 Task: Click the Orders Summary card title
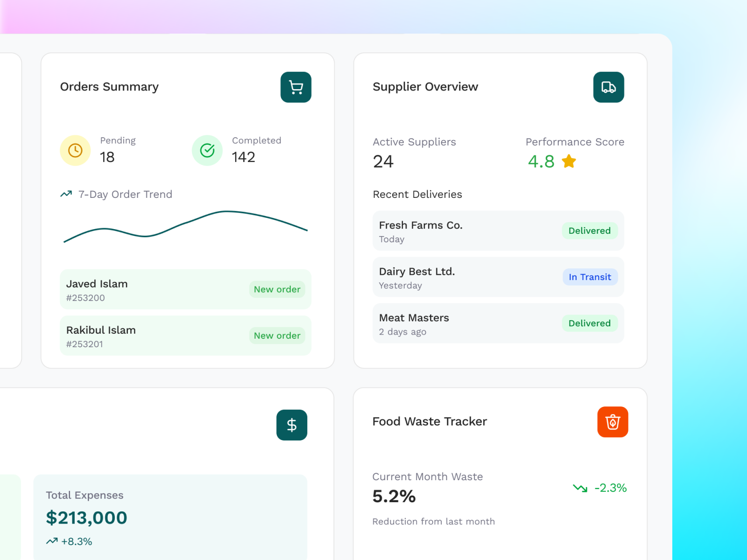click(x=109, y=87)
